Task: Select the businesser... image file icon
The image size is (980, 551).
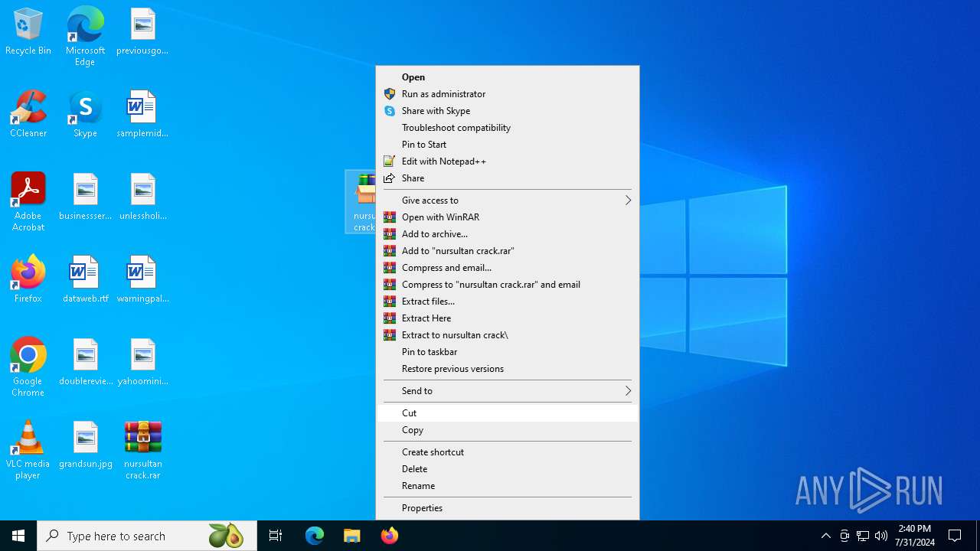Action: coord(85,197)
